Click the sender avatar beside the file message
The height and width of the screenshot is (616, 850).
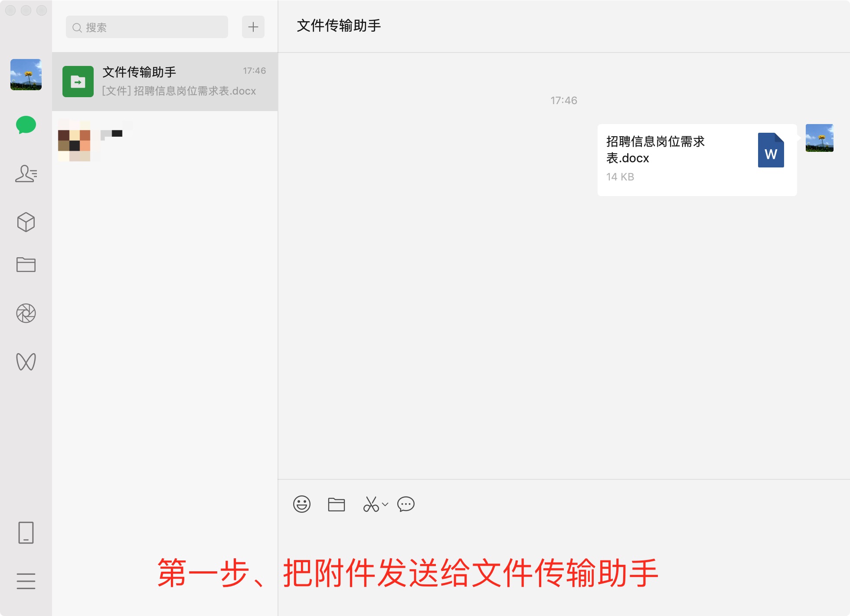(820, 138)
